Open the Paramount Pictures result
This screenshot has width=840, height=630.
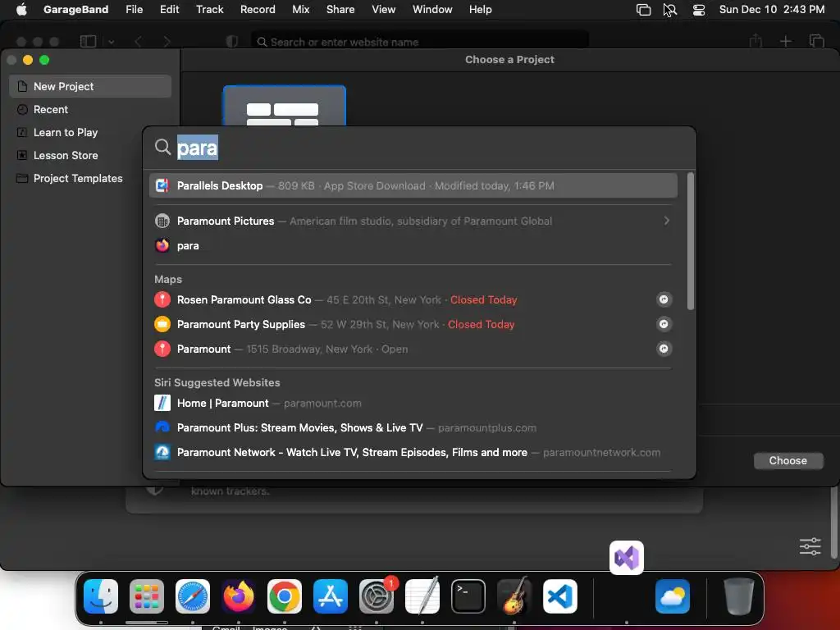[413, 221]
